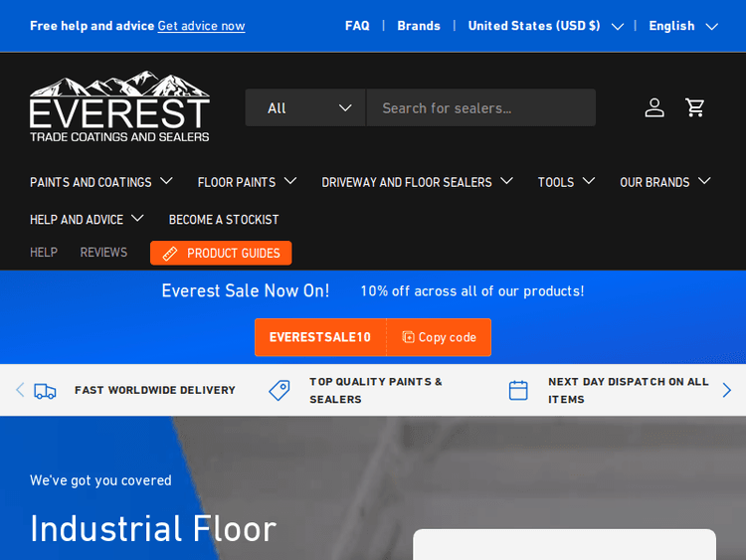Click the EVERESTSALE10 code
Screen dimensions: 746x560
(320, 337)
